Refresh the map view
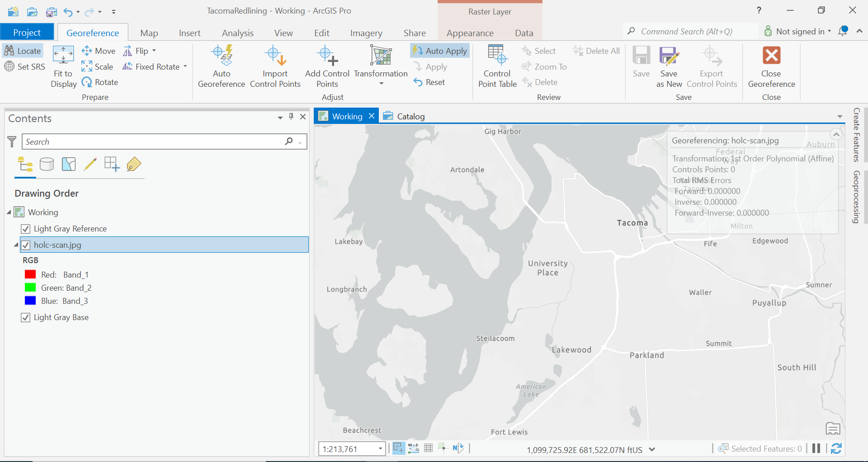The image size is (868, 462). (836, 448)
